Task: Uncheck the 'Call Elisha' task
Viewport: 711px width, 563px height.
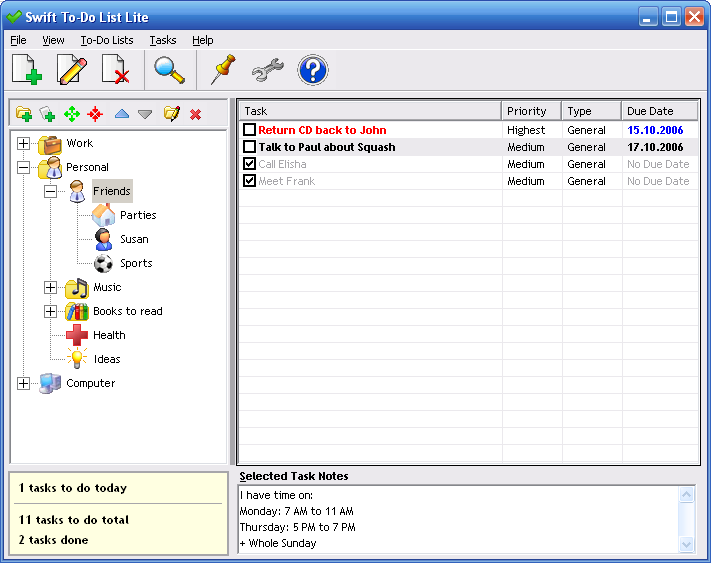Action: click(x=250, y=164)
